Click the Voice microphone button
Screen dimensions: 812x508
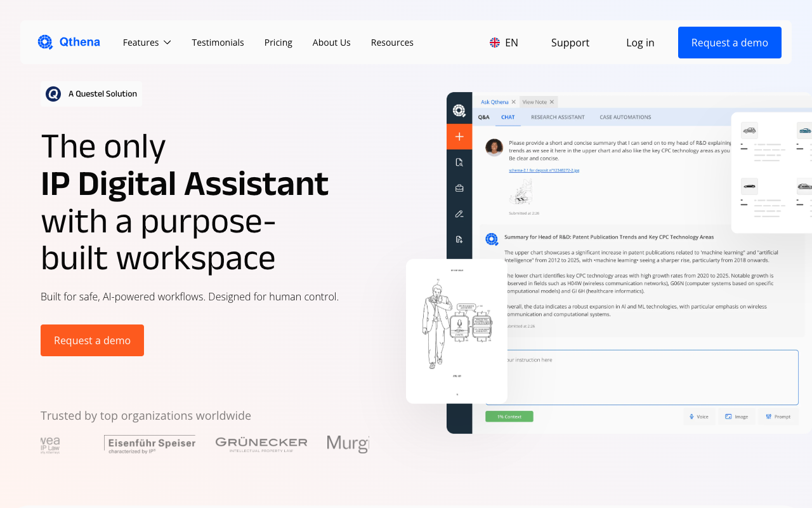pyautogui.click(x=699, y=417)
